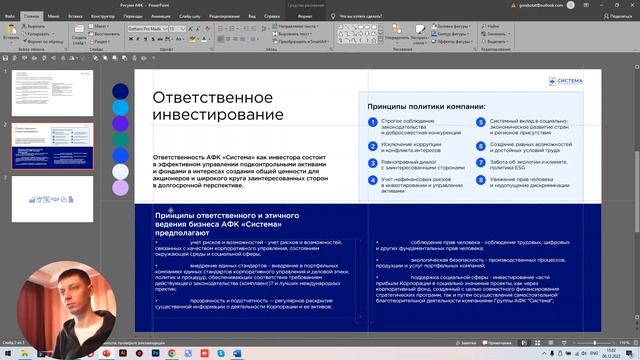
Task: Switch to slide sorter view
Action: pyautogui.click(x=538, y=343)
